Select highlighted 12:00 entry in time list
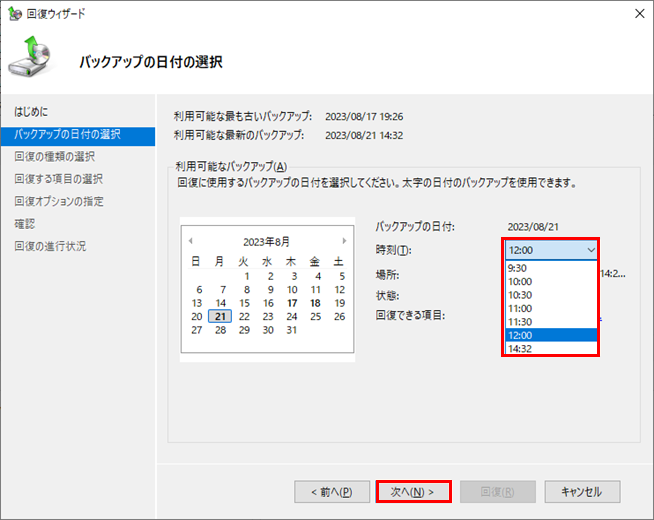Screen dimensions: 654x520 pos(551,335)
